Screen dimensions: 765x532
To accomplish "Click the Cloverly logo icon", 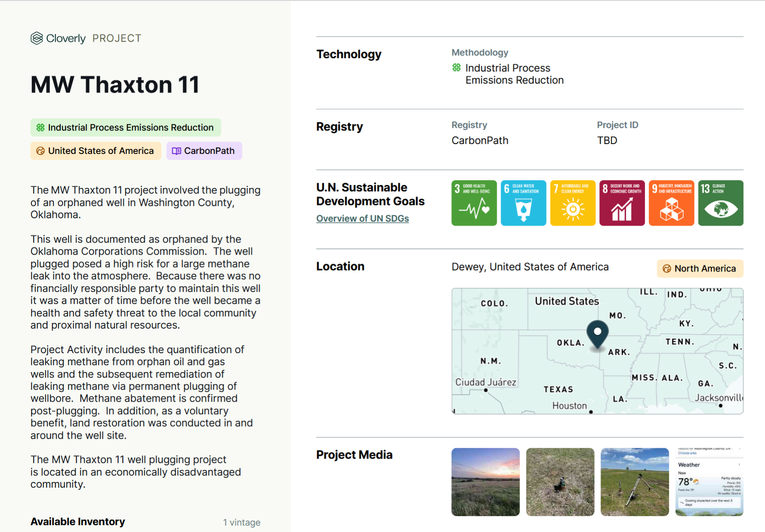I will tap(37, 38).
